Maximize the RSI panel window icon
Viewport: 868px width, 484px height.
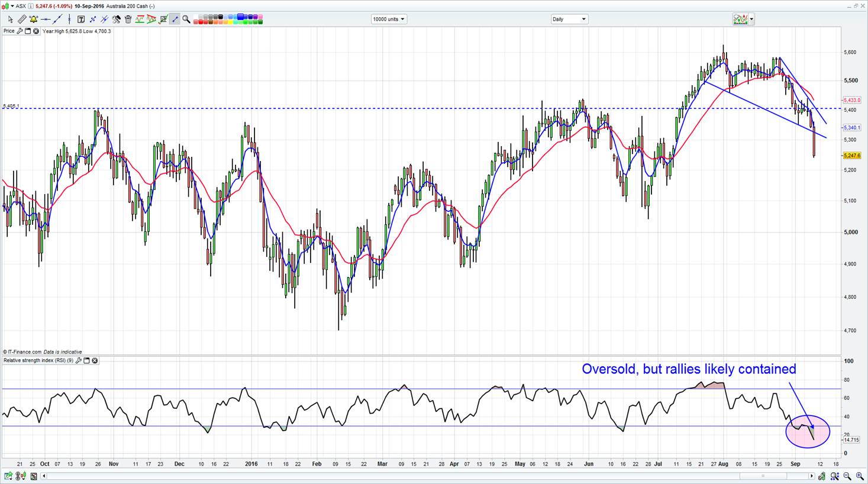(x=86, y=360)
